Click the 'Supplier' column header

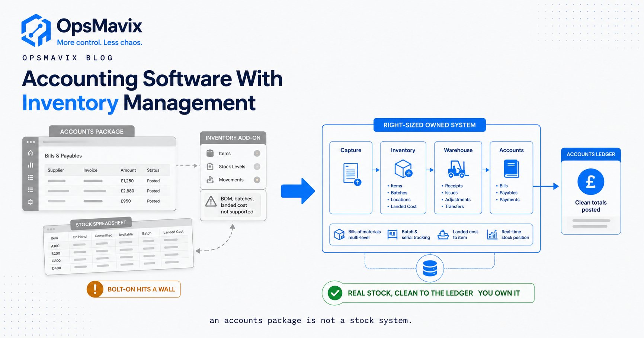(56, 170)
